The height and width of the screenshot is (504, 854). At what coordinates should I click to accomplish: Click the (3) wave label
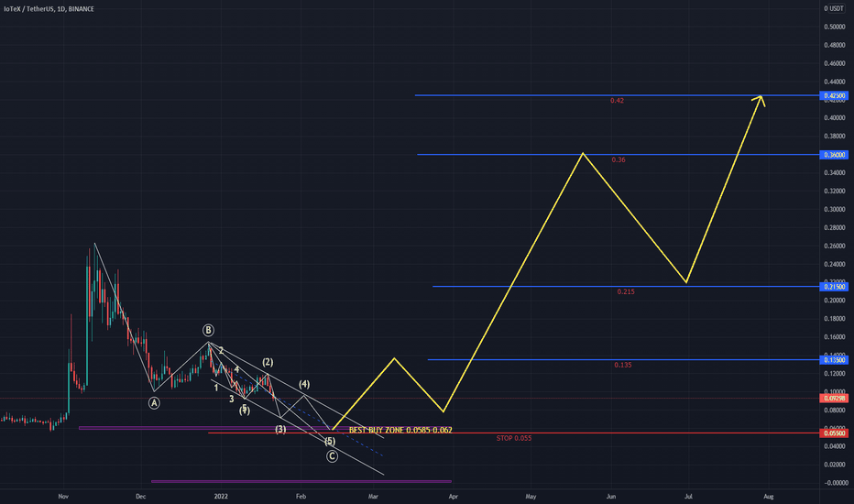click(280, 430)
